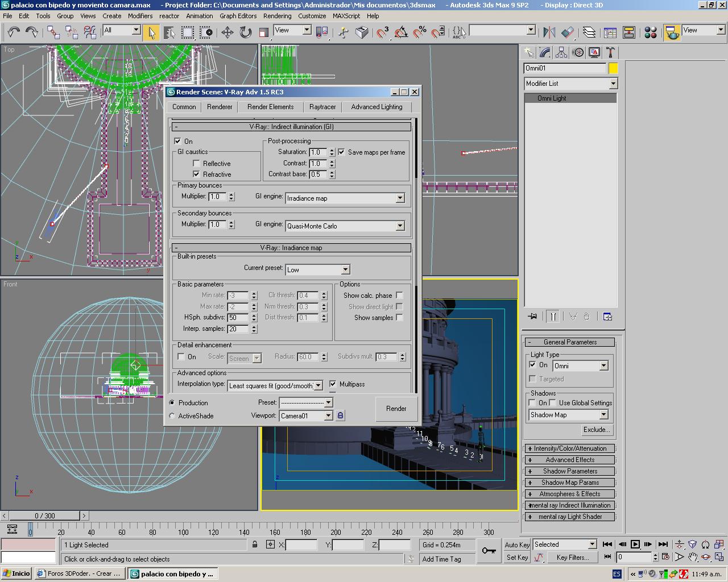Activate the Select and Rotate tool
The width and height of the screenshot is (728, 582).
pyautogui.click(x=246, y=32)
